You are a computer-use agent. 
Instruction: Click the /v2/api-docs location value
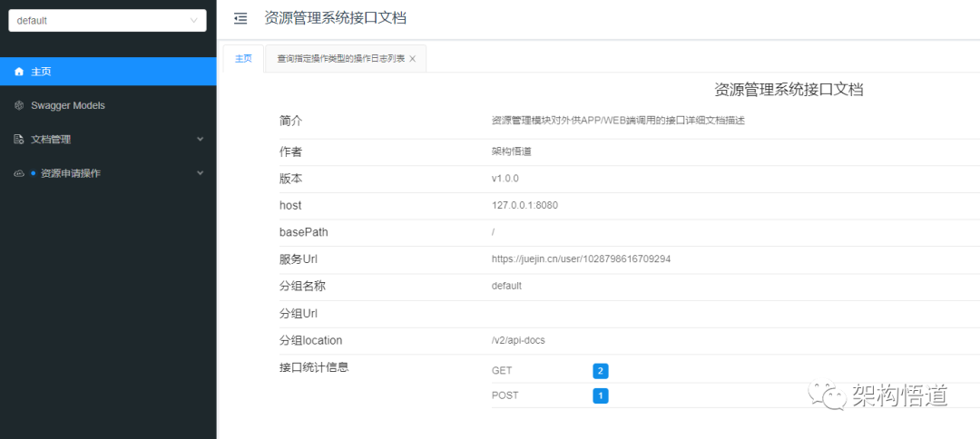coord(518,340)
